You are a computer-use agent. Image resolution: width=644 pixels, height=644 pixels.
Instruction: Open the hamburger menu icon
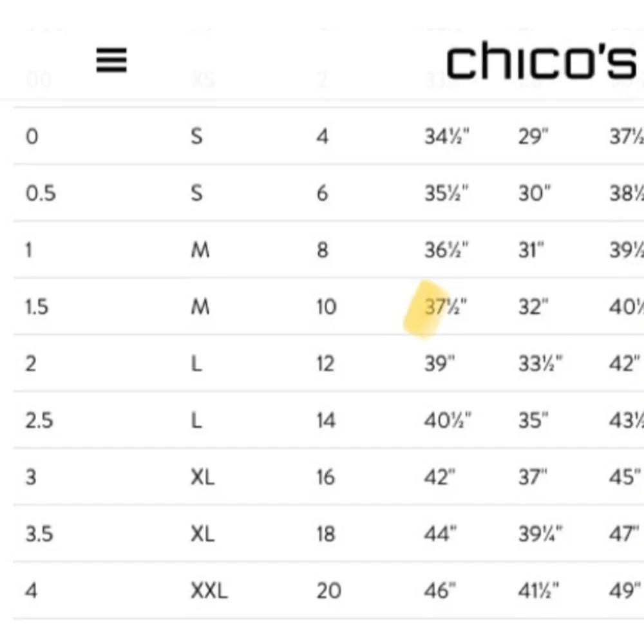[111, 61]
